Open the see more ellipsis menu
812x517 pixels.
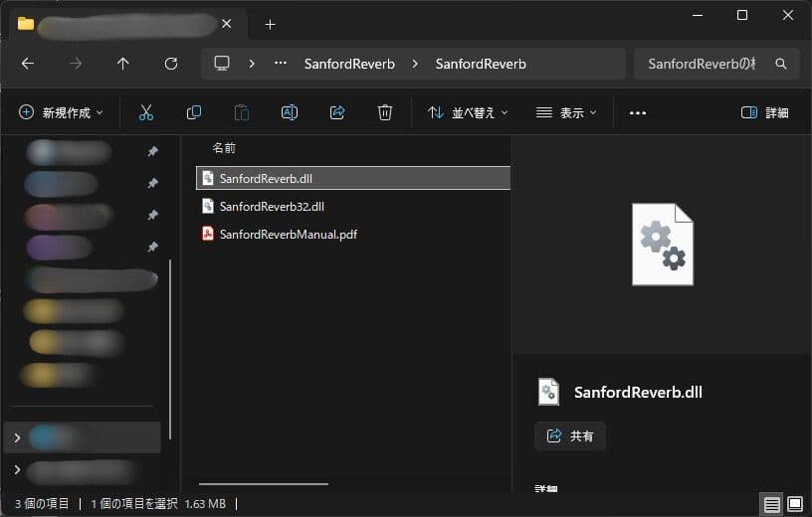pos(638,113)
